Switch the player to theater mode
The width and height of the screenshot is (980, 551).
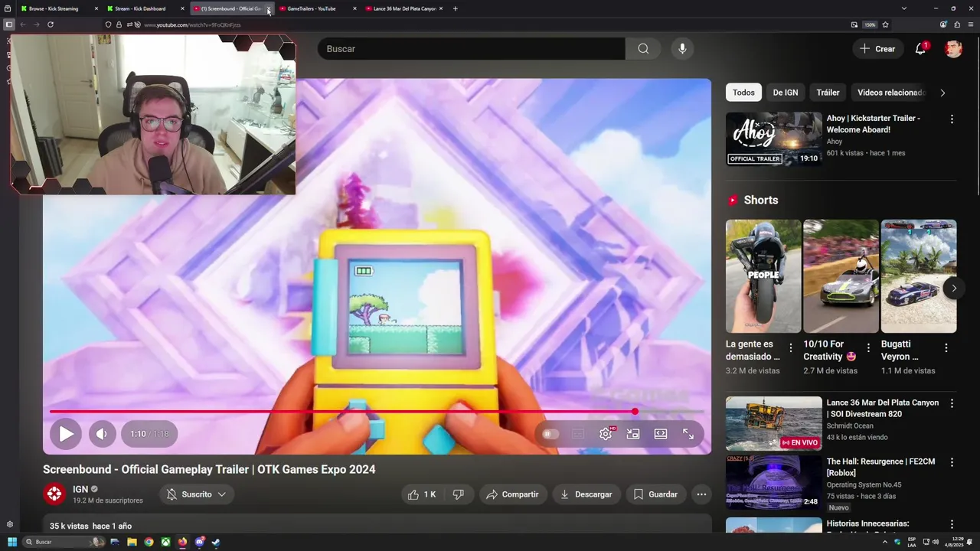pyautogui.click(x=661, y=434)
